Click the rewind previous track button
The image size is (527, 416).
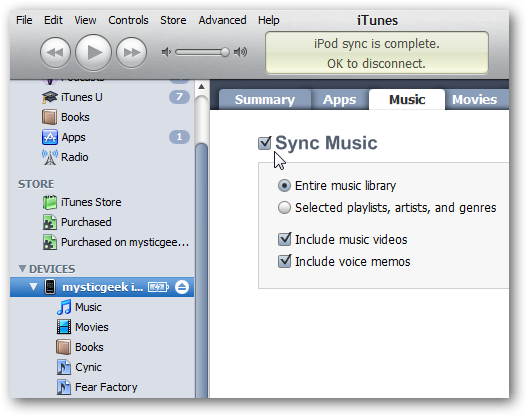[55, 52]
